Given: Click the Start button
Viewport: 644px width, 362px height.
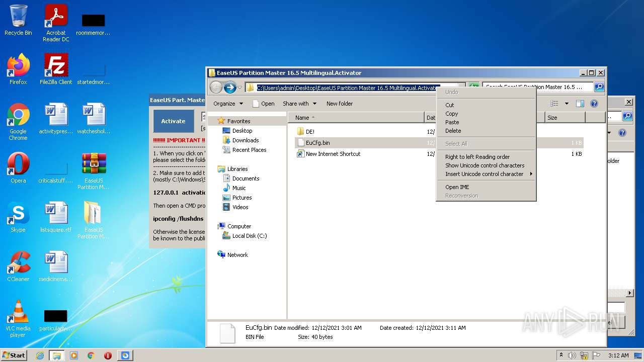Looking at the screenshot, I should (14, 355).
